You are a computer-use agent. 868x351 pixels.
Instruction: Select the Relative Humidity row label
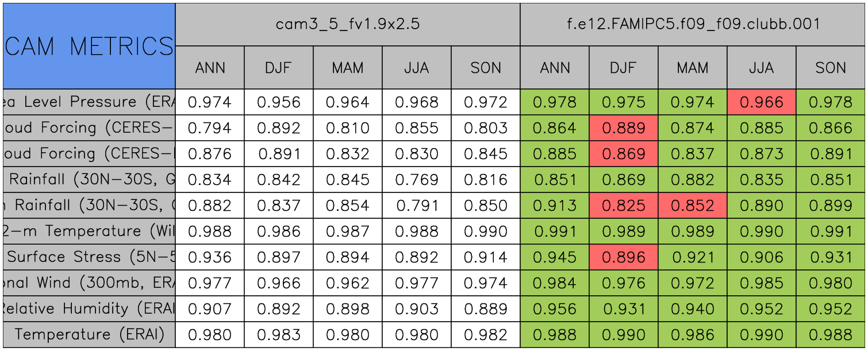(89, 309)
